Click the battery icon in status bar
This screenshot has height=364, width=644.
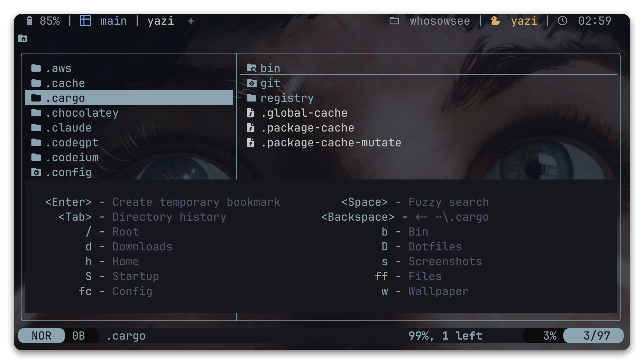tap(29, 21)
